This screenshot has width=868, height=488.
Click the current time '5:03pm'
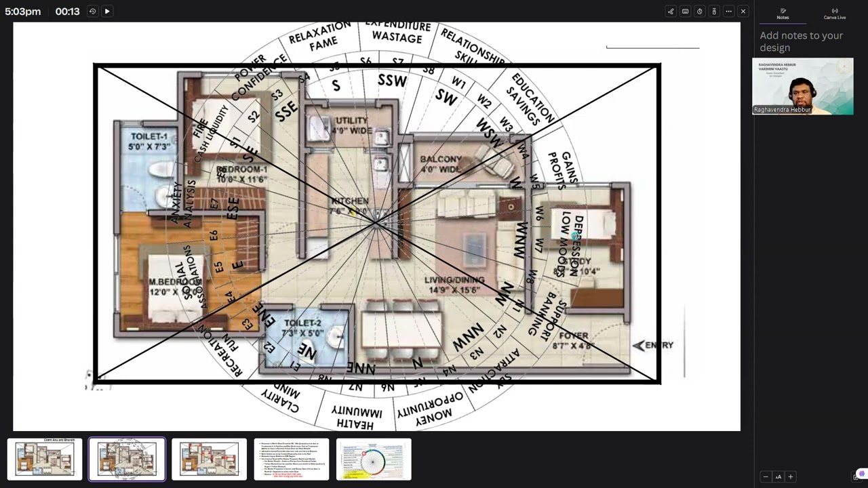coord(22,12)
